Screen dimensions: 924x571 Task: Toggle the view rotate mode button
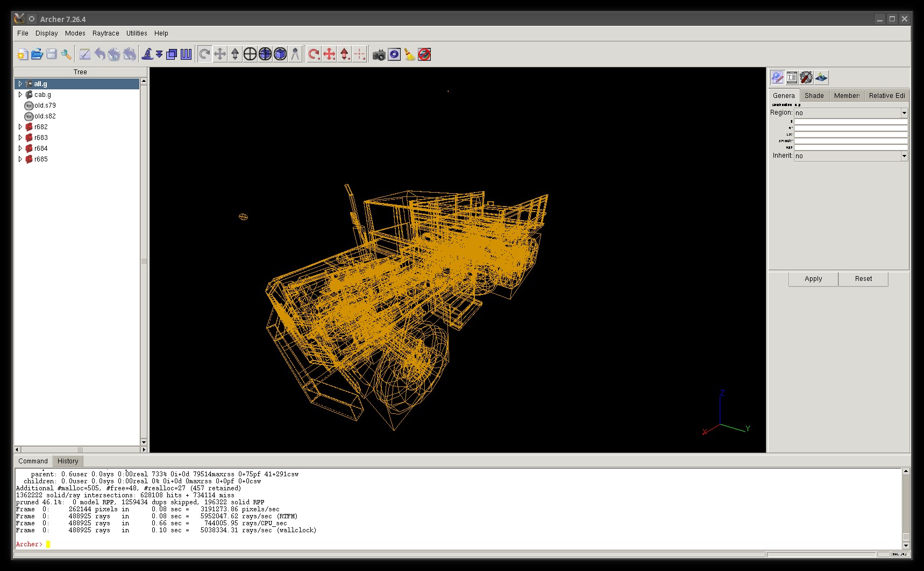(204, 54)
